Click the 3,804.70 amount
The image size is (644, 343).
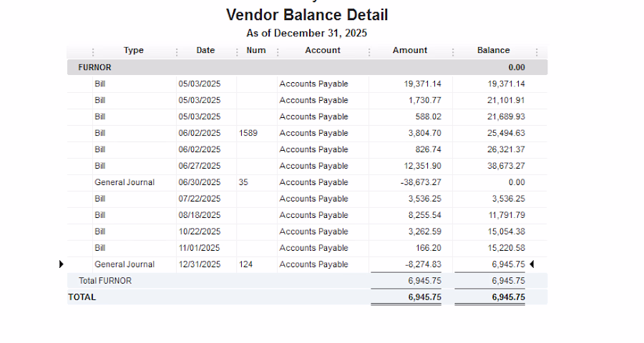pyautogui.click(x=424, y=134)
